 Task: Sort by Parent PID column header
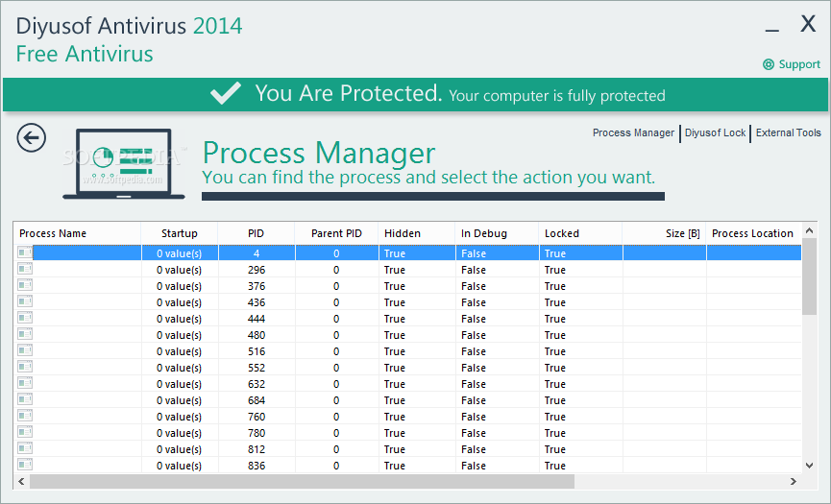(x=336, y=233)
